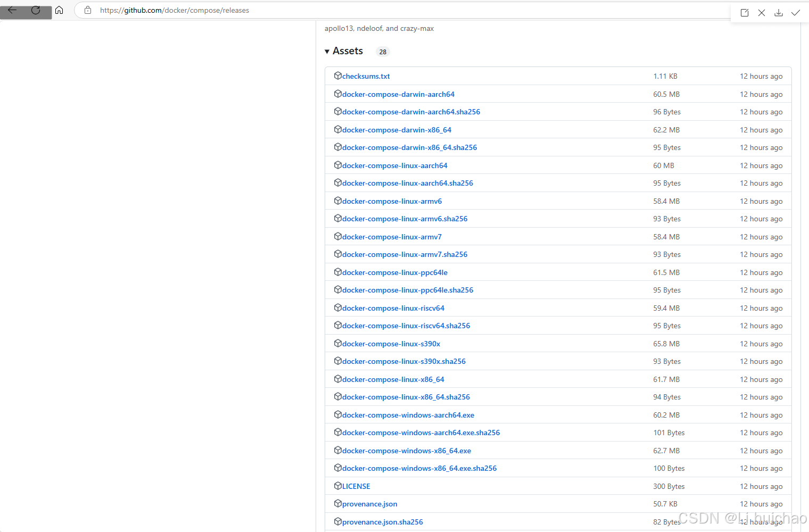
Task: Download docker-compose-linux-ppc64le binary
Action: click(394, 272)
